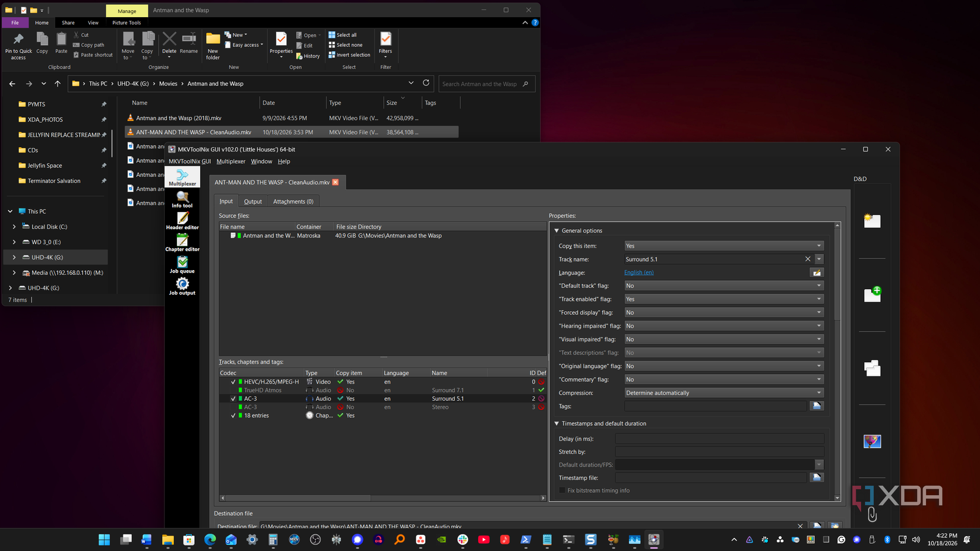The height and width of the screenshot is (551, 980).
Task: Expand Local Disk (C:) in Explorer tree
Action: click(14, 227)
